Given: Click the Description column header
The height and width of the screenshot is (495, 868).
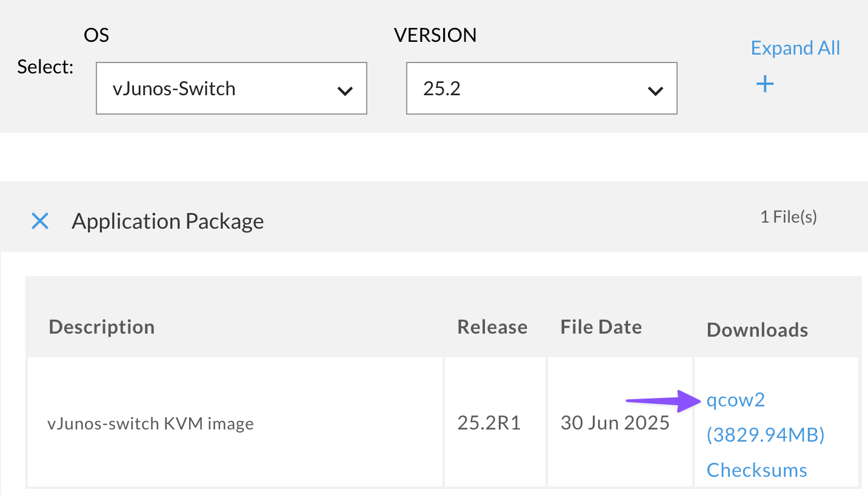Looking at the screenshot, I should [x=101, y=326].
